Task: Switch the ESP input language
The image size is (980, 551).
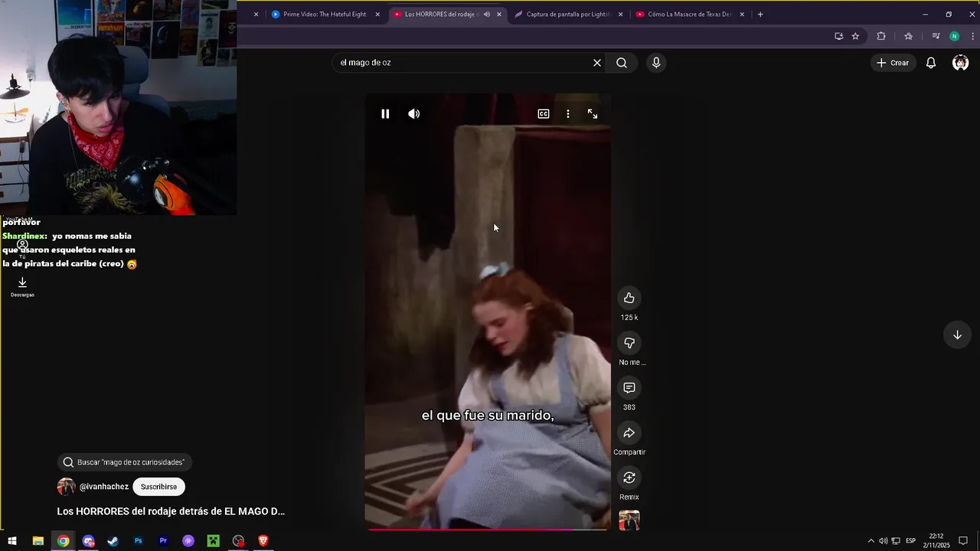Action: [x=910, y=541]
